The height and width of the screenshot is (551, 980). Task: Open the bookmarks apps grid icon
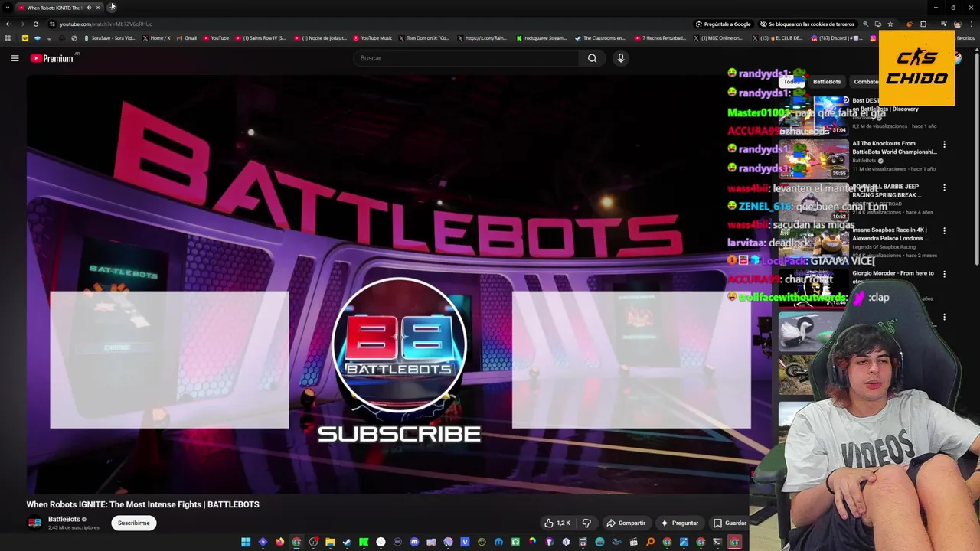click(8, 38)
